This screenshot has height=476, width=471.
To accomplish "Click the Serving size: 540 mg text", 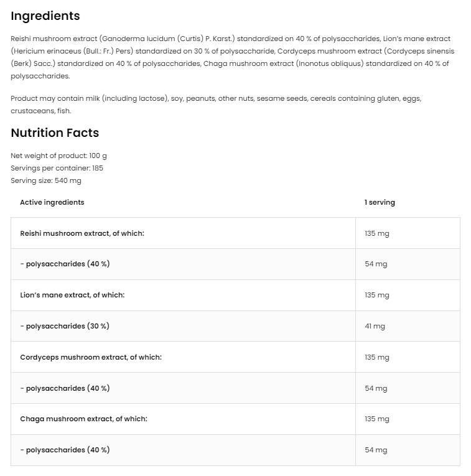I will [x=46, y=180].
